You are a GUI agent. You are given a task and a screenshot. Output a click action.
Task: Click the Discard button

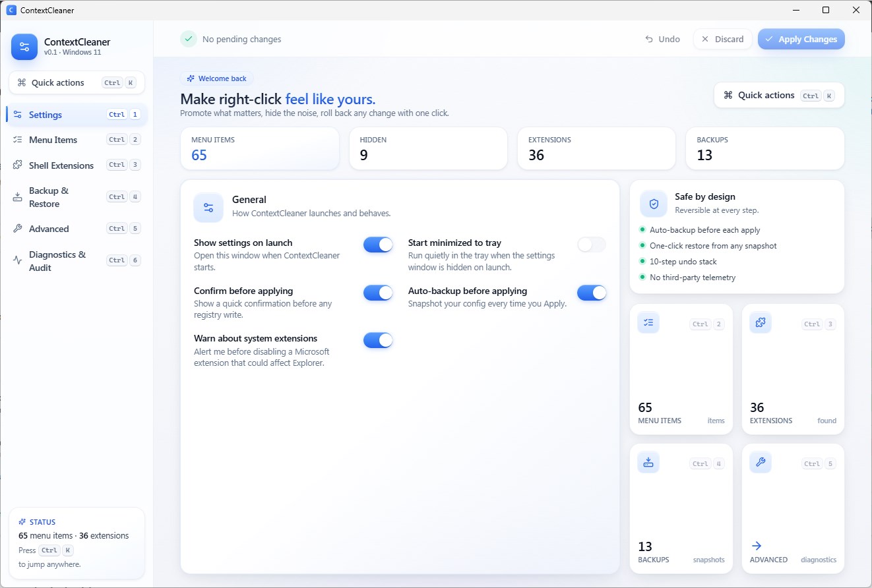pyautogui.click(x=722, y=39)
